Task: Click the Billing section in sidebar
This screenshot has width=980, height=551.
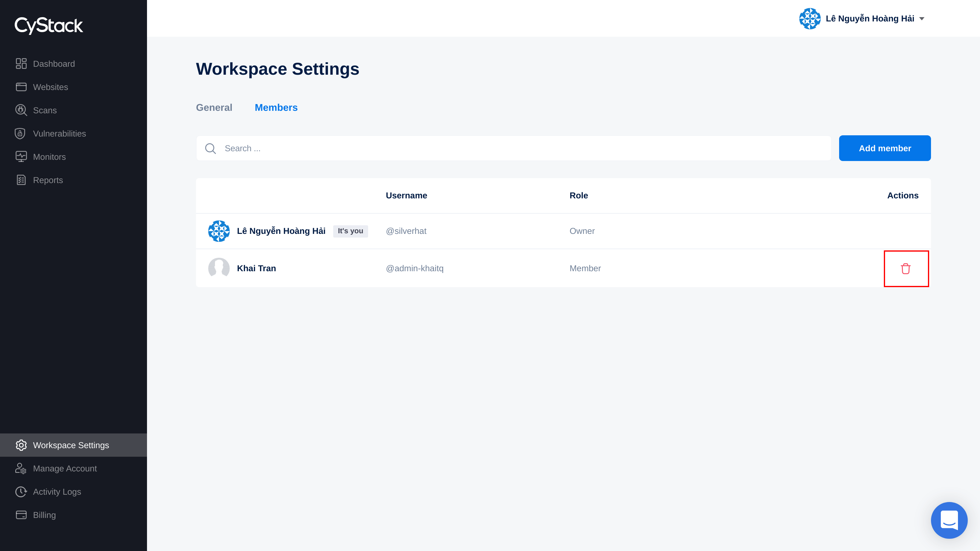Action: (44, 515)
